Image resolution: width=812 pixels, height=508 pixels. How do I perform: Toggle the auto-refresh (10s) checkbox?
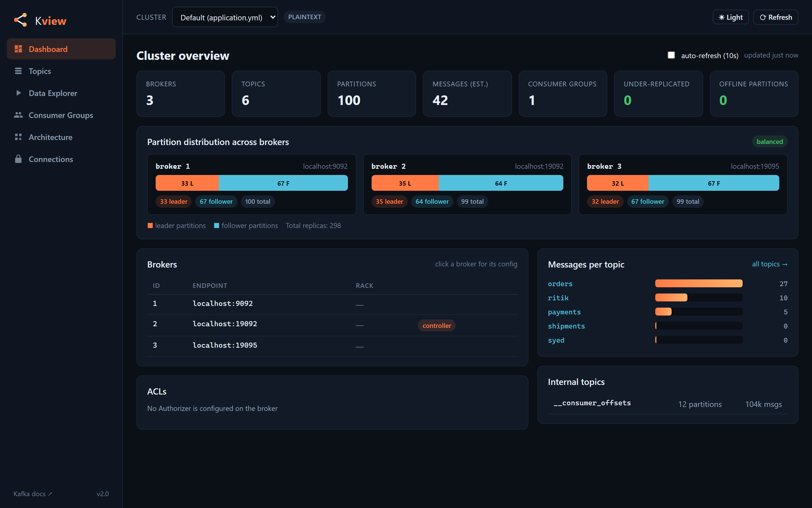pos(671,55)
